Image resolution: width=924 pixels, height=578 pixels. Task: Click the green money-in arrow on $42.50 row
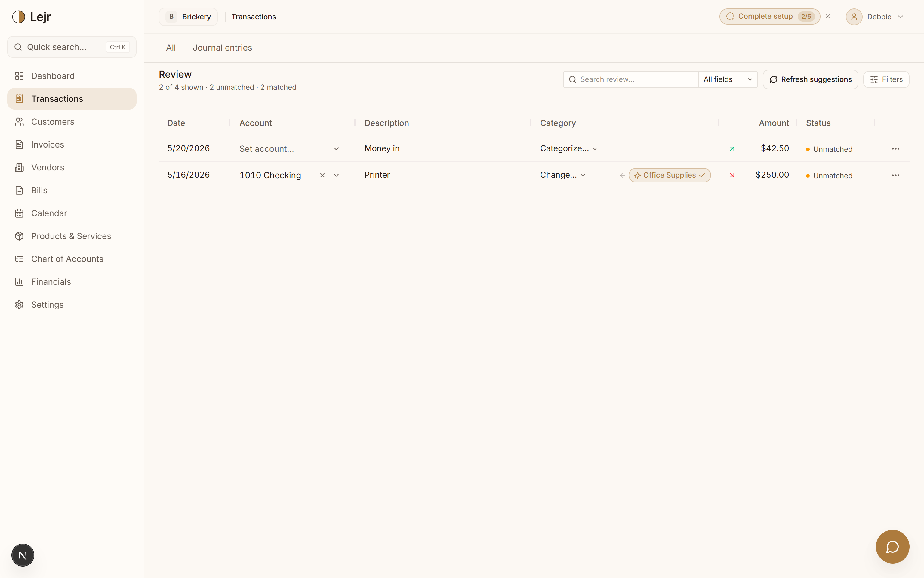click(x=732, y=149)
